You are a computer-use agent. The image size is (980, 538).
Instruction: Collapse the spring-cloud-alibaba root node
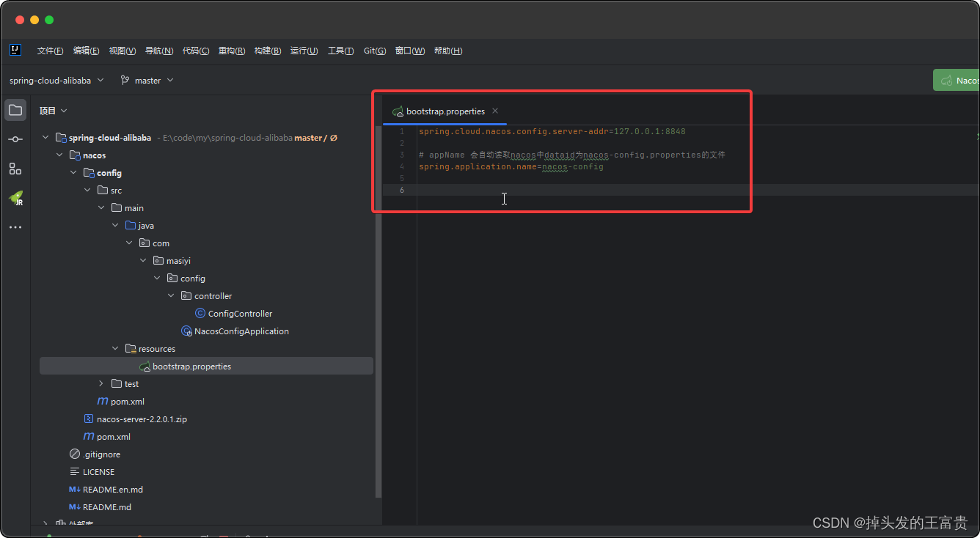pyautogui.click(x=45, y=137)
